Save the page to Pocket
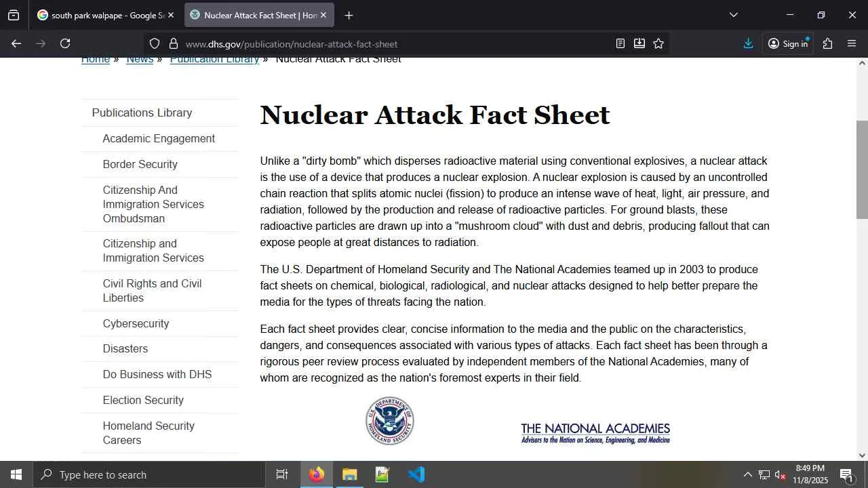This screenshot has width=868, height=488. pos(639,43)
